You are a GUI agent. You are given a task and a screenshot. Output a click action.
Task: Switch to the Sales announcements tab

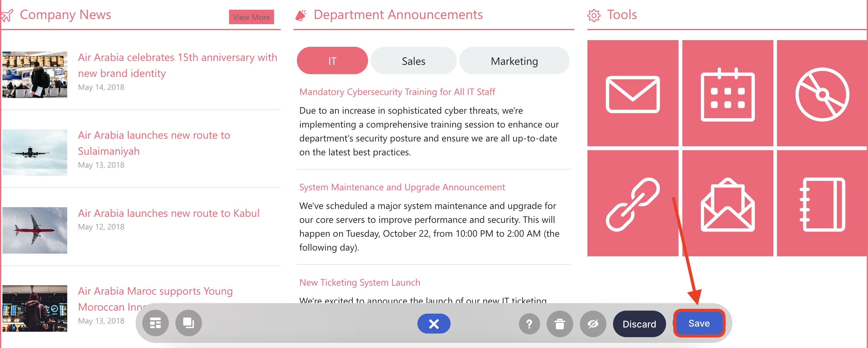click(413, 61)
